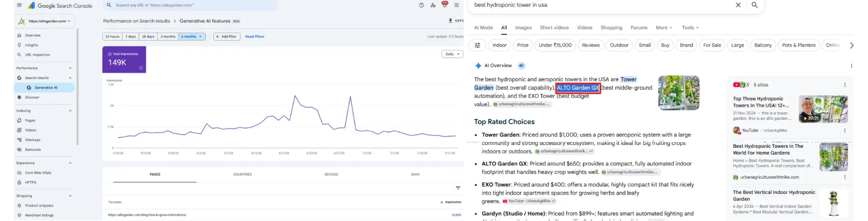Collapse the Shopping sidebar section

point(70,196)
